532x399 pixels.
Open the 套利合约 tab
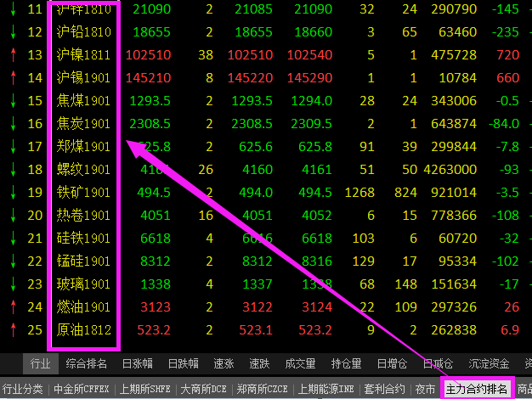click(385, 389)
